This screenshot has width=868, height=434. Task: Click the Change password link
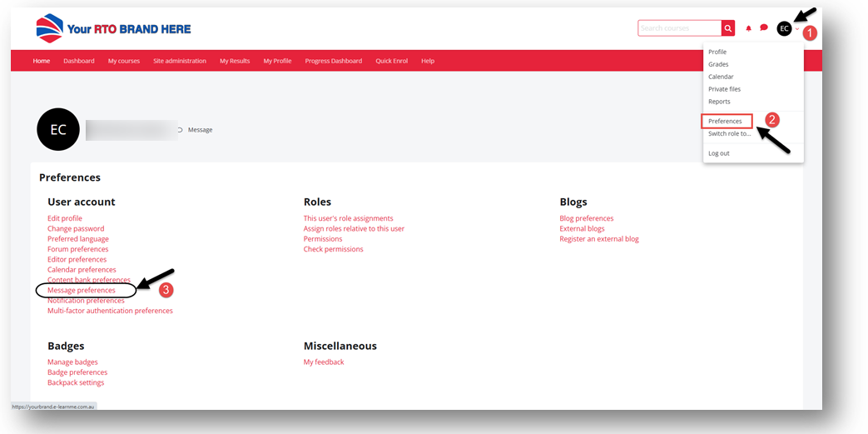click(76, 228)
